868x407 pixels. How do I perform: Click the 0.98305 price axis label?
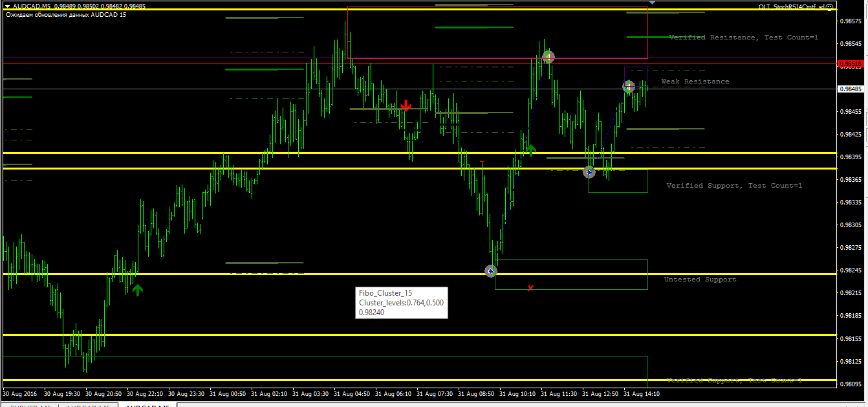pyautogui.click(x=851, y=225)
